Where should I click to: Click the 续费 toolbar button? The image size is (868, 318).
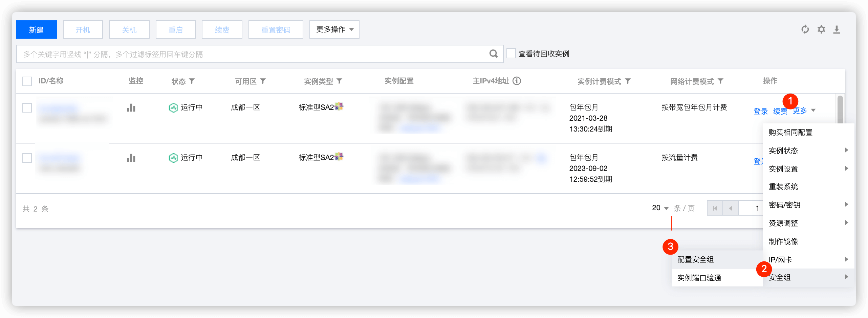[222, 29]
